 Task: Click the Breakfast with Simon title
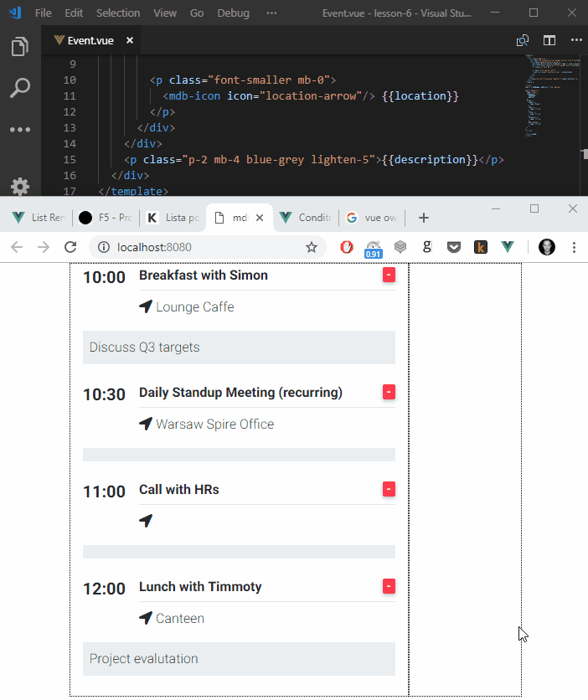tap(204, 275)
